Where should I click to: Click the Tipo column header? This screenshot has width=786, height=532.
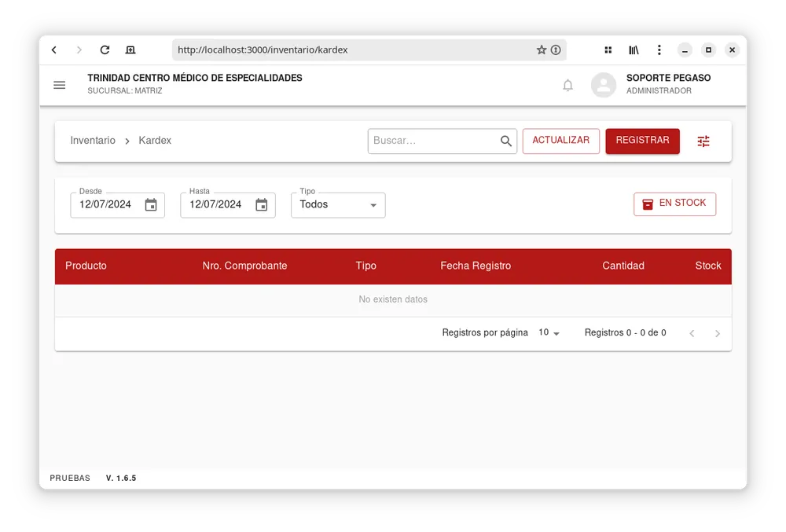366,266
